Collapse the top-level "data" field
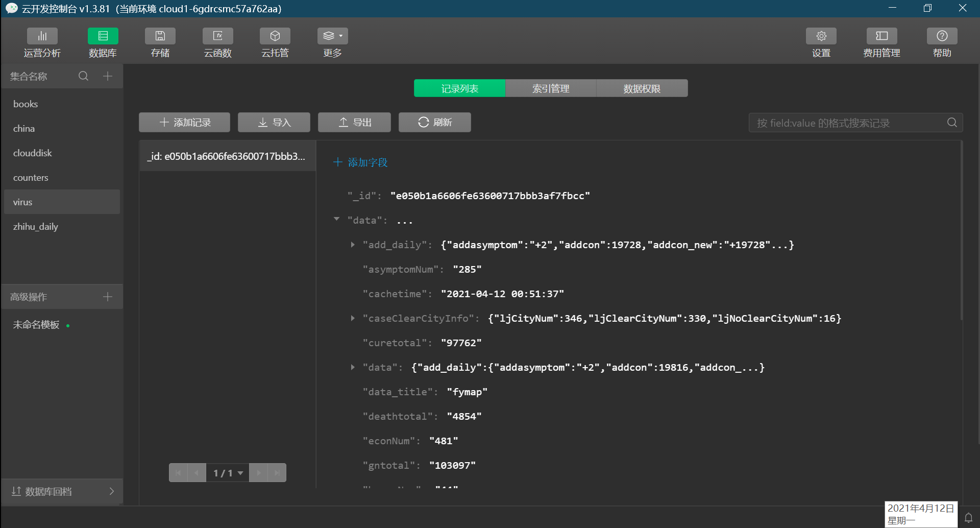This screenshot has height=528, width=980. coord(336,219)
